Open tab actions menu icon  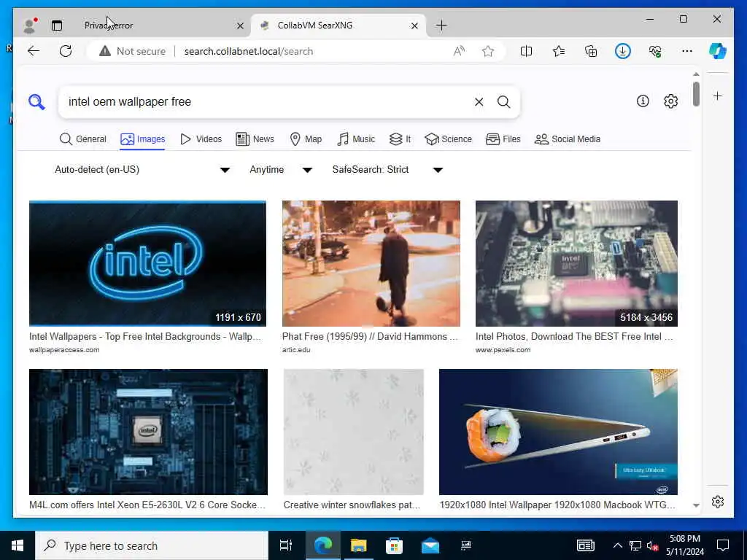click(57, 26)
